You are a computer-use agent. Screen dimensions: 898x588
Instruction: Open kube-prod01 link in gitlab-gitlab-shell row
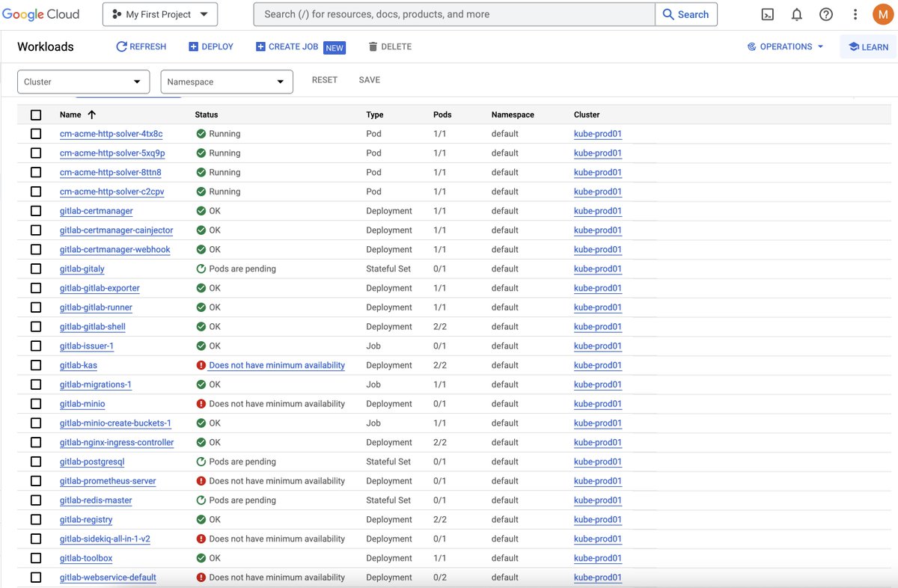598,327
